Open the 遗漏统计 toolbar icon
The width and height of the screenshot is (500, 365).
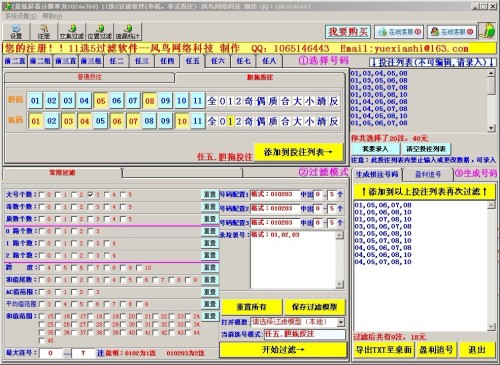click(128, 32)
